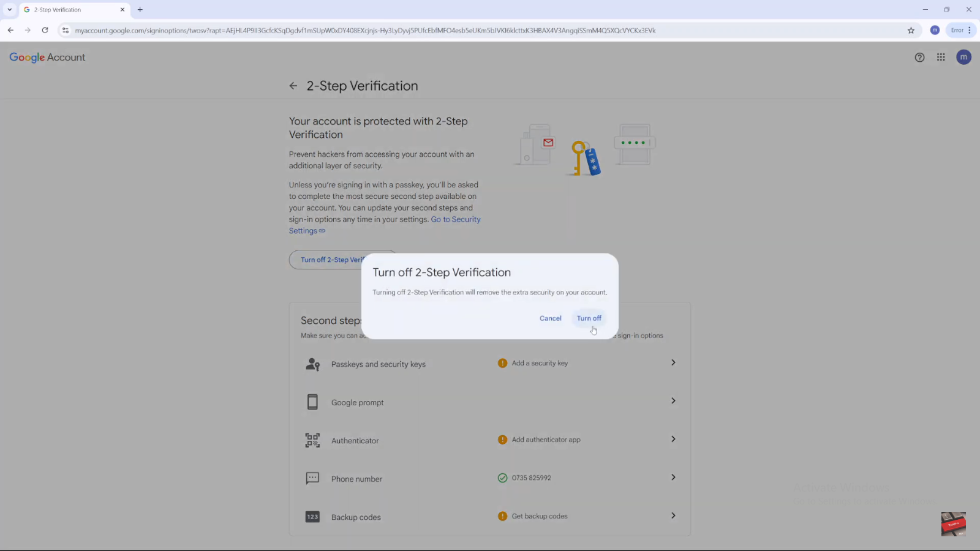The width and height of the screenshot is (980, 551).
Task: Open the Authenticator row
Action: tap(490, 440)
